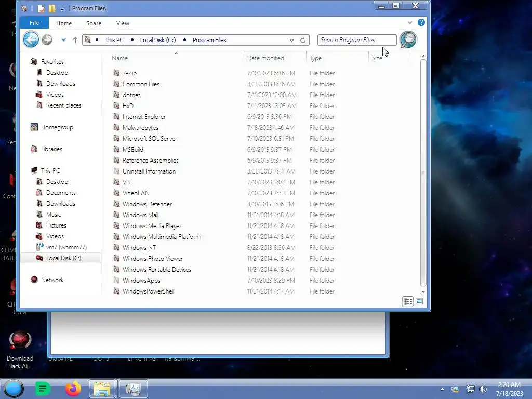Select the dotnet folder
The width and height of the screenshot is (532, 399).
(x=131, y=95)
